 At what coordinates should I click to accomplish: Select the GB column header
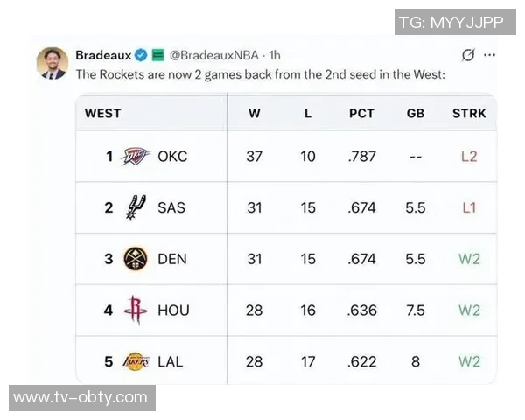(x=416, y=113)
